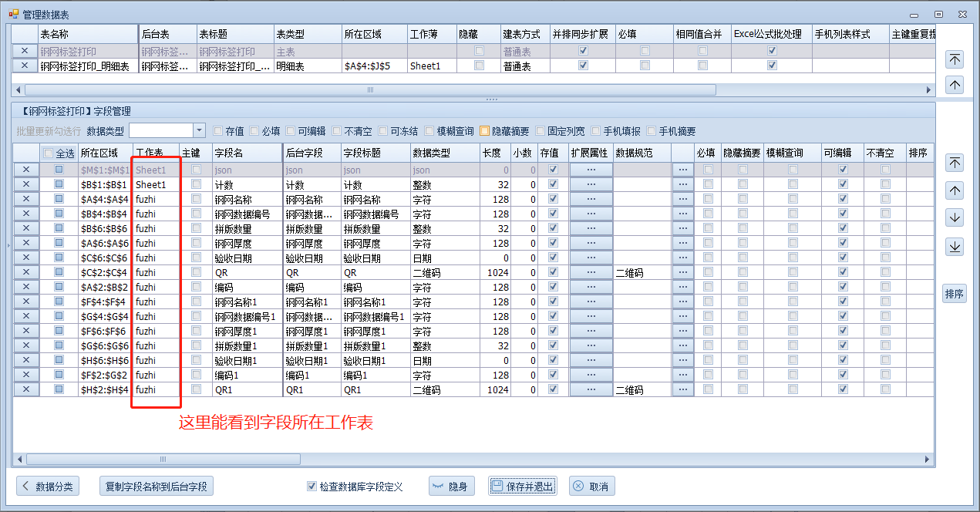Check the 全选 select-all checkbox

49,153
